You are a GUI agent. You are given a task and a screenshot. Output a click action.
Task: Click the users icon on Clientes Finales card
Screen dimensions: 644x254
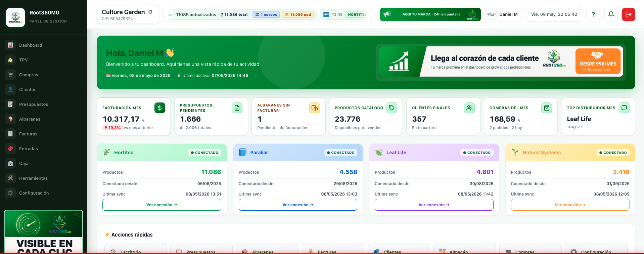coord(469,108)
